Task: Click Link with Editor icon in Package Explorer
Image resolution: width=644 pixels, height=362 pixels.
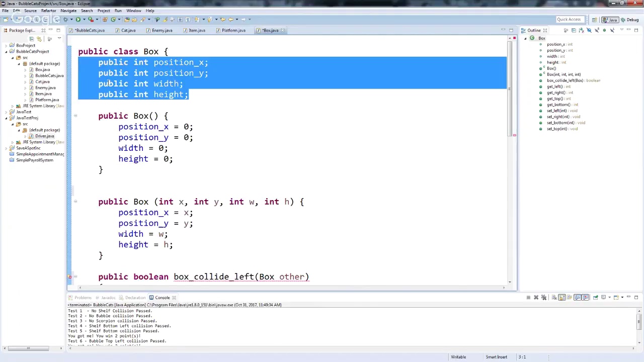Action: [39, 39]
